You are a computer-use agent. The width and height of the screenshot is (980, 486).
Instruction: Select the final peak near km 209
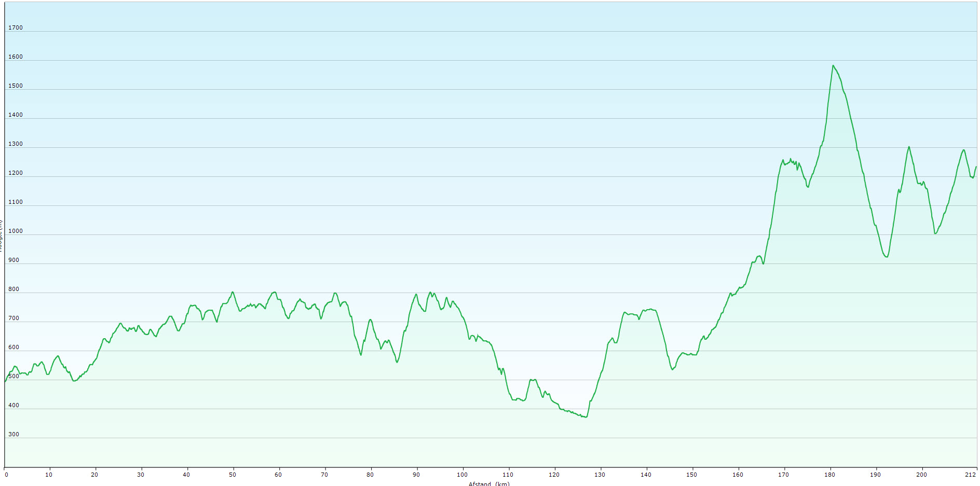[963, 150]
